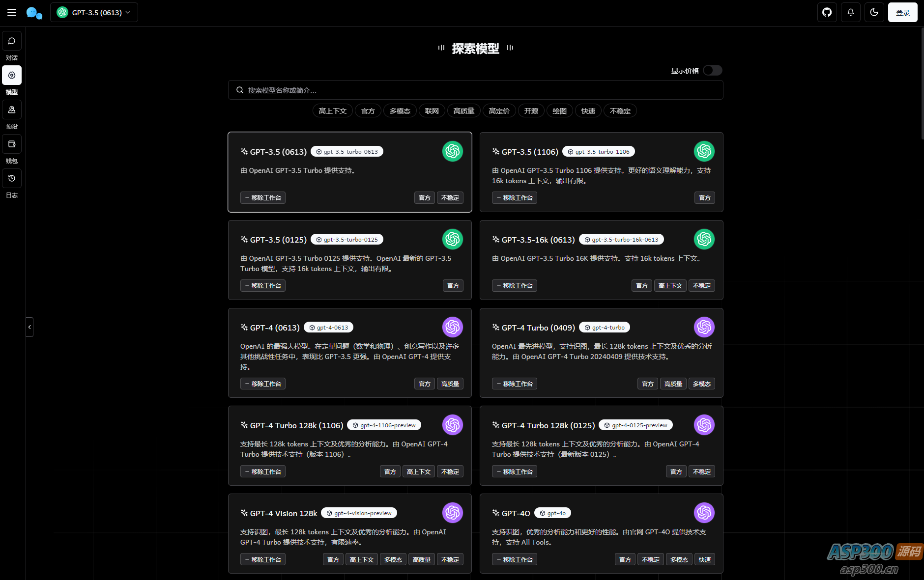Click the model search input field
The width and height of the screenshot is (924, 580).
(x=475, y=90)
